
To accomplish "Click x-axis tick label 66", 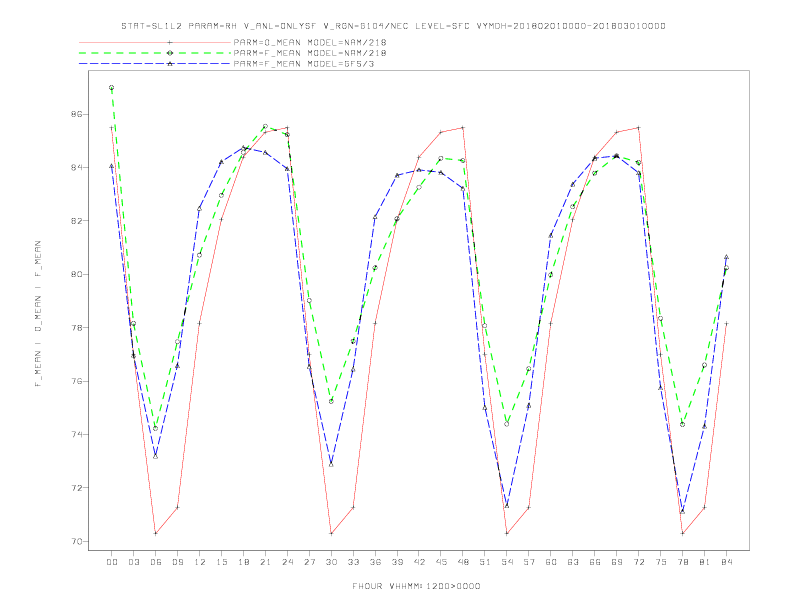I will (595, 562).
